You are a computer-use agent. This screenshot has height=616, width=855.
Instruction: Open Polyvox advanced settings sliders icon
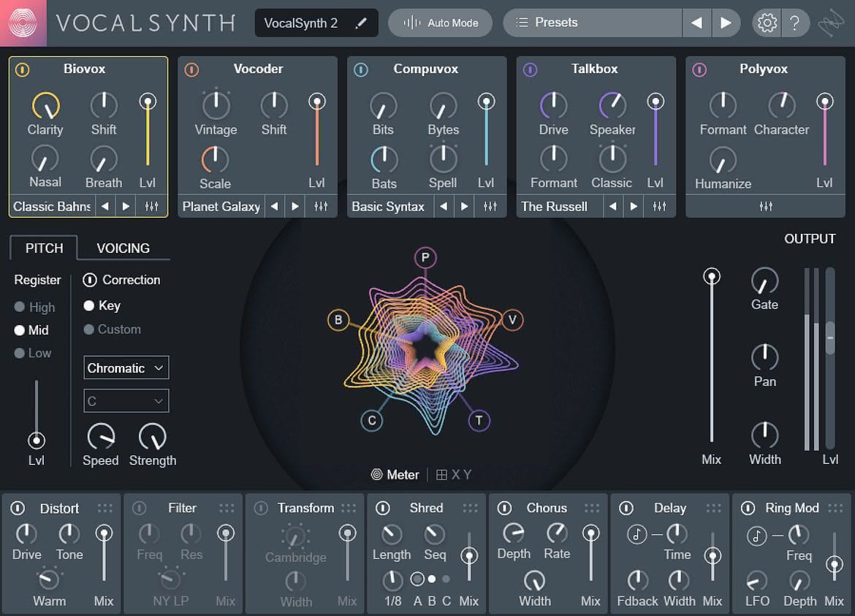(x=766, y=206)
